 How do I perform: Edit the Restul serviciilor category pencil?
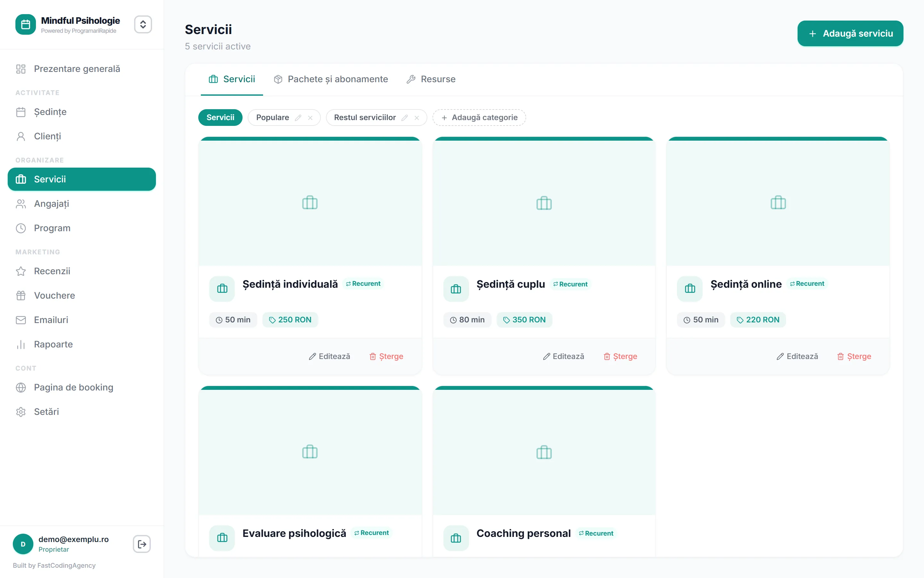tap(405, 118)
